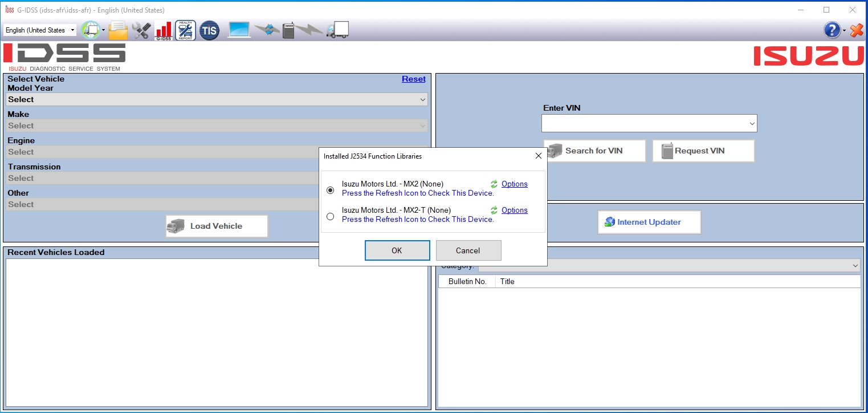Click the Reset link above Model Year
The width and height of the screenshot is (868, 413).
point(414,79)
